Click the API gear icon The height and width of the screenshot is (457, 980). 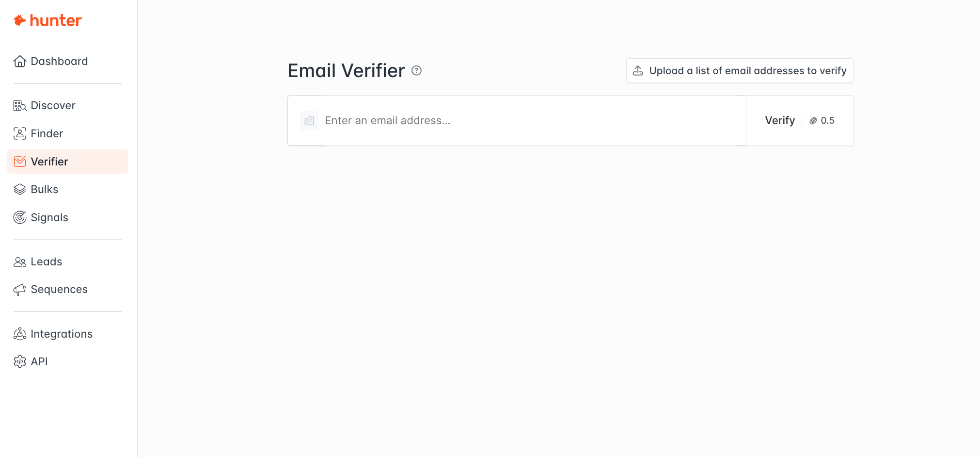pyautogui.click(x=20, y=361)
